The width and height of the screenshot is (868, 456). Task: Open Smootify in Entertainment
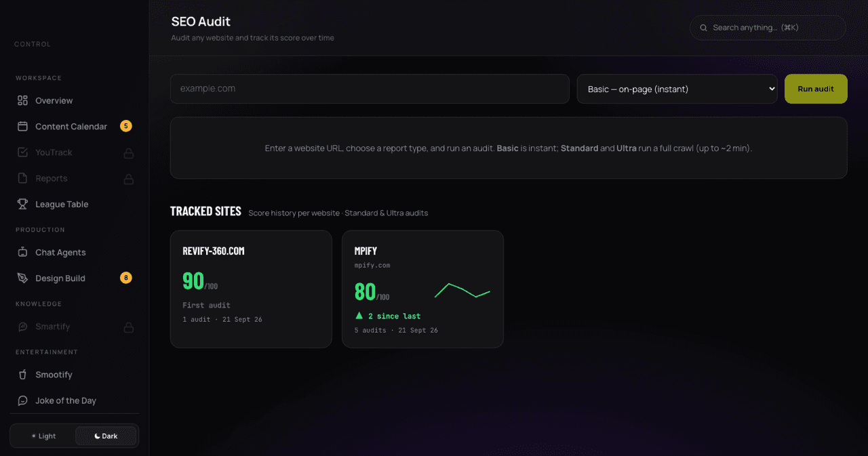[75, 375]
